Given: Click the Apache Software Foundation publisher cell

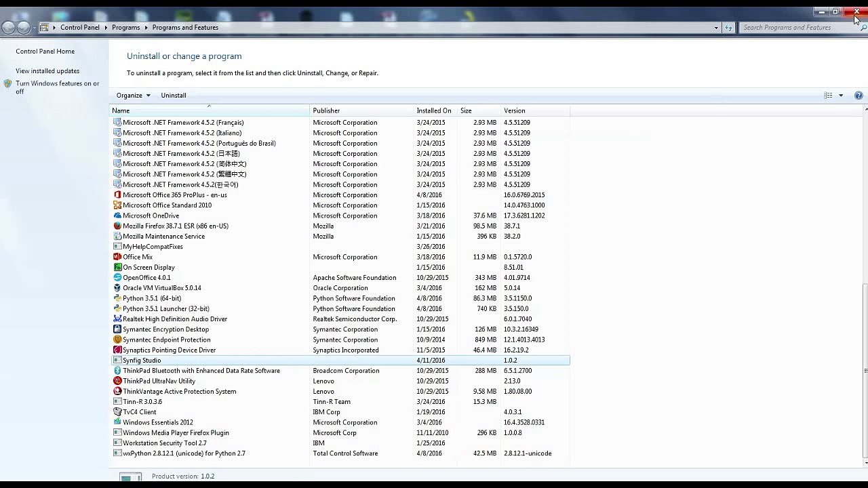Looking at the screenshot, I should [354, 278].
